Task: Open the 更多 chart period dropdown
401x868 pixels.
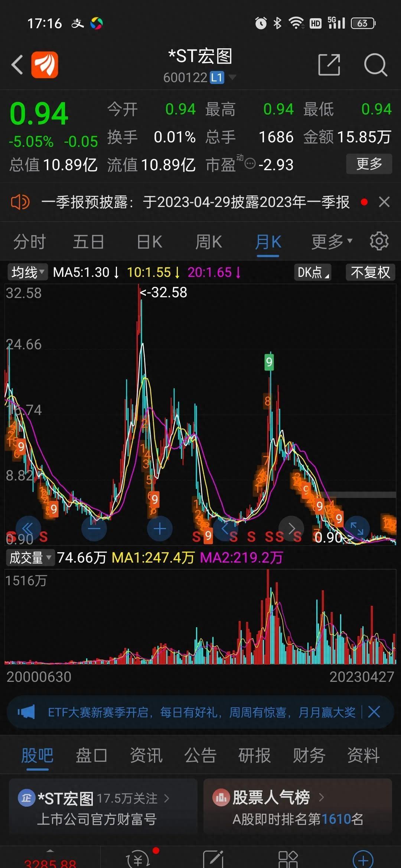Action: pos(332,242)
